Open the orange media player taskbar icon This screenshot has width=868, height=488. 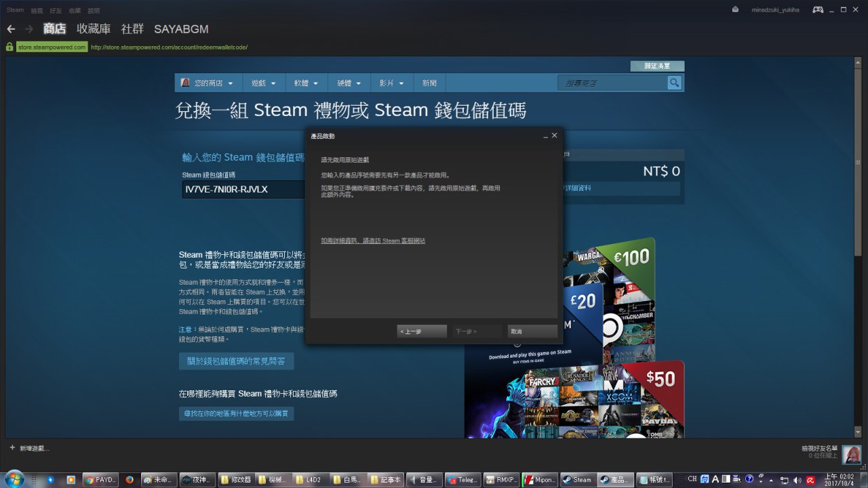[x=71, y=479]
